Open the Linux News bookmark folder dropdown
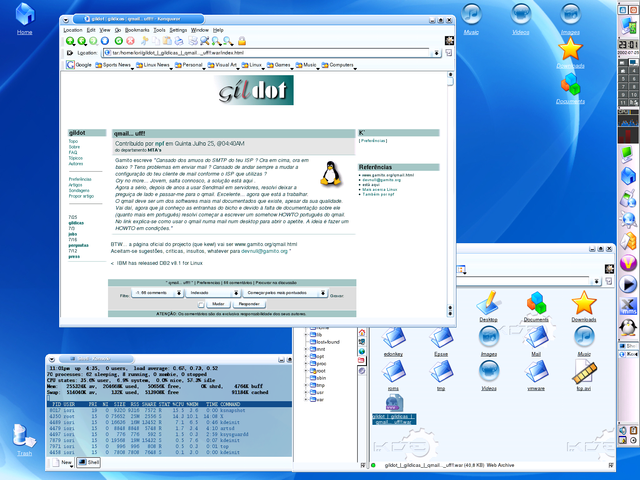The height and width of the screenshot is (480, 640). (153, 65)
